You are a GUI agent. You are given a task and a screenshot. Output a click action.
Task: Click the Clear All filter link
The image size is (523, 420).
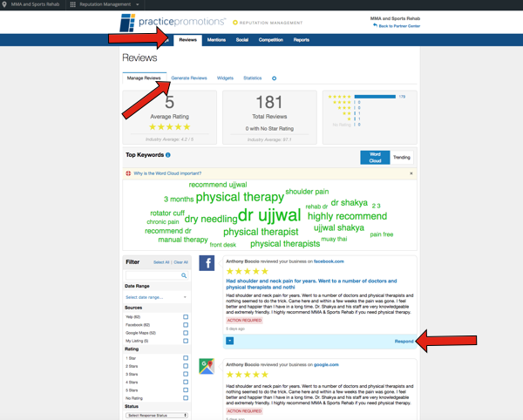point(180,262)
